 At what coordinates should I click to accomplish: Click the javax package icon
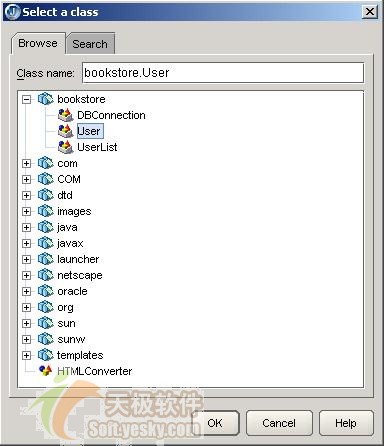(45, 243)
